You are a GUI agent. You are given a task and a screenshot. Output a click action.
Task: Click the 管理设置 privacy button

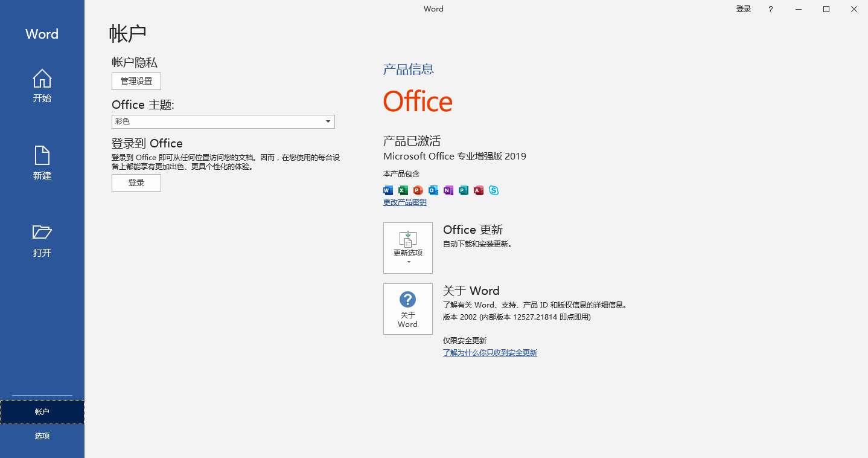[x=136, y=81]
